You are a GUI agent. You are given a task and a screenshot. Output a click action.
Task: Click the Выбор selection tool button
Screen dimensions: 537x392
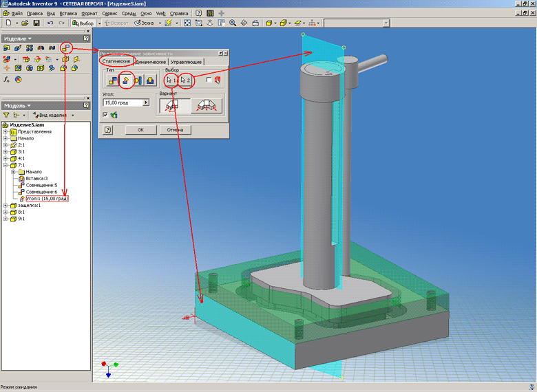coord(83,23)
